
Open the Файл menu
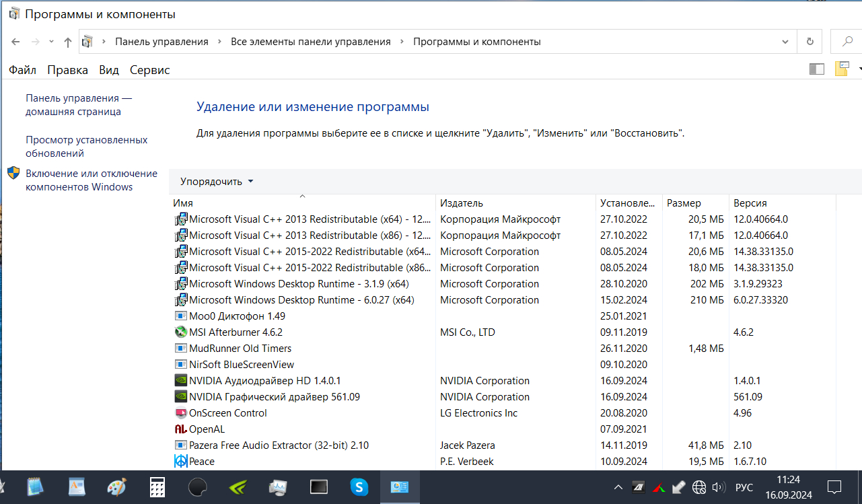click(x=23, y=70)
